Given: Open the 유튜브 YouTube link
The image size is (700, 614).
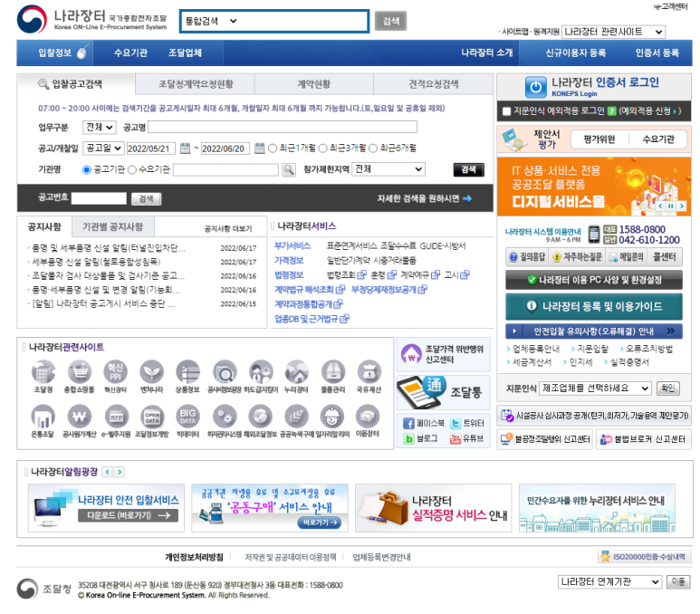Looking at the screenshot, I should [466, 438].
